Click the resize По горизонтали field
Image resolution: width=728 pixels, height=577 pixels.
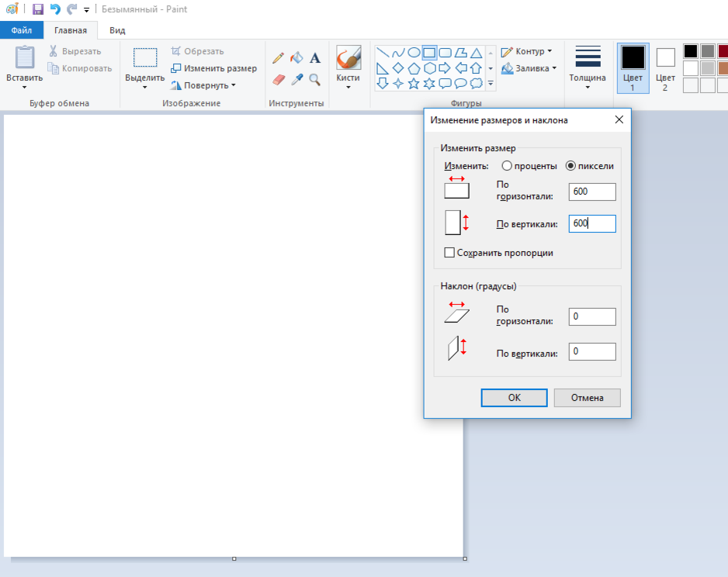[592, 192]
